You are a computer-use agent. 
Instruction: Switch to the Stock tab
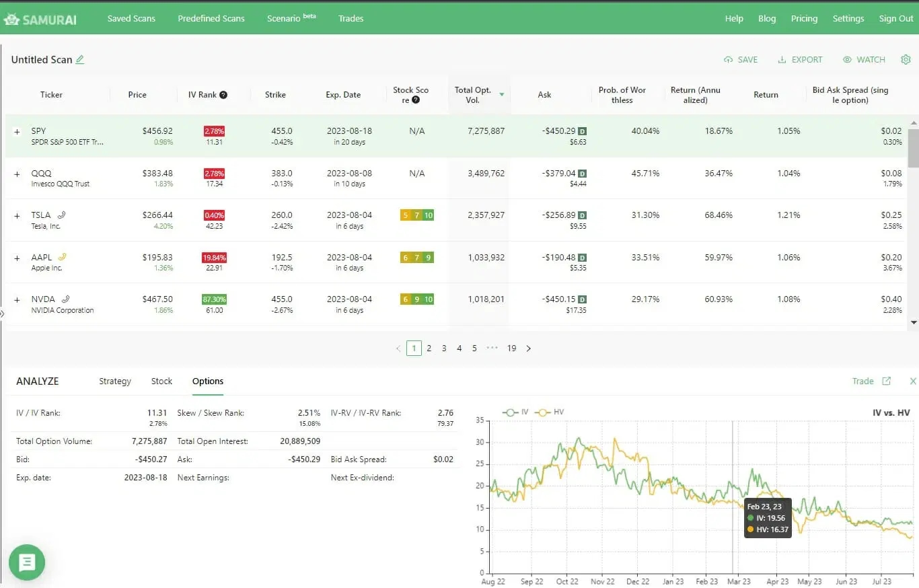click(161, 381)
